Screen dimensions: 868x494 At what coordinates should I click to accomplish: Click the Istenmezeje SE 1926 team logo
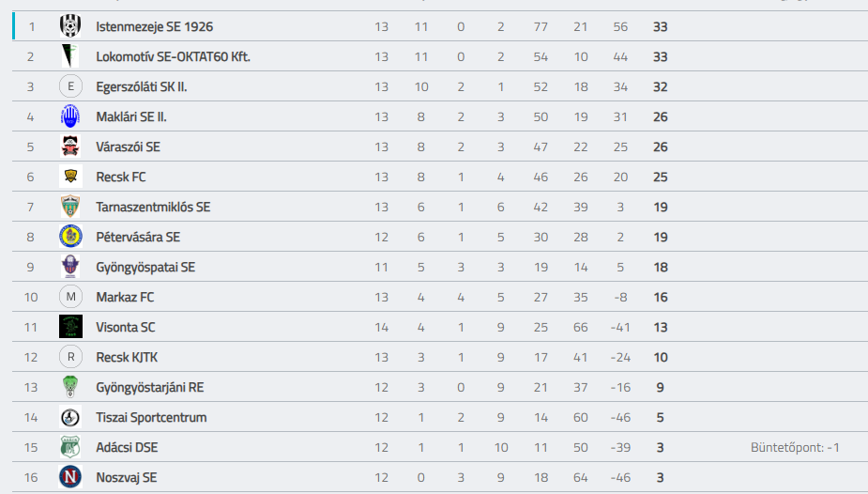[x=70, y=26]
